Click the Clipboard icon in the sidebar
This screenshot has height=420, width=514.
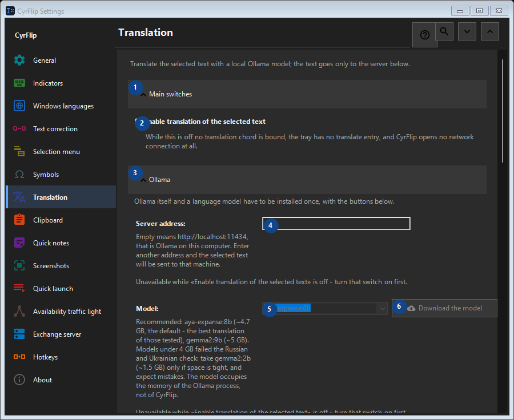point(19,220)
